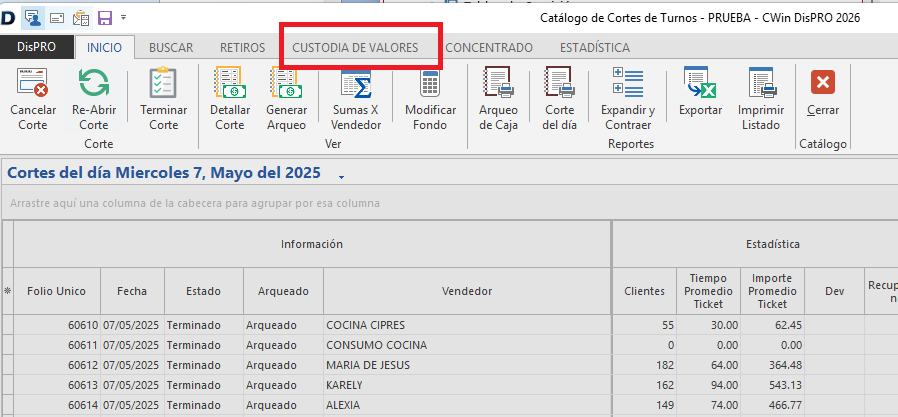Sort by the Folio Unico column header

coord(57,291)
